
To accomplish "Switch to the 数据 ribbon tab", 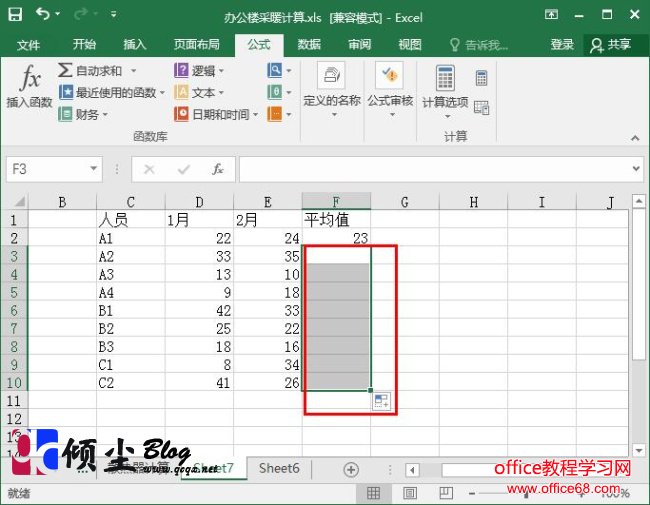I will pos(309,44).
